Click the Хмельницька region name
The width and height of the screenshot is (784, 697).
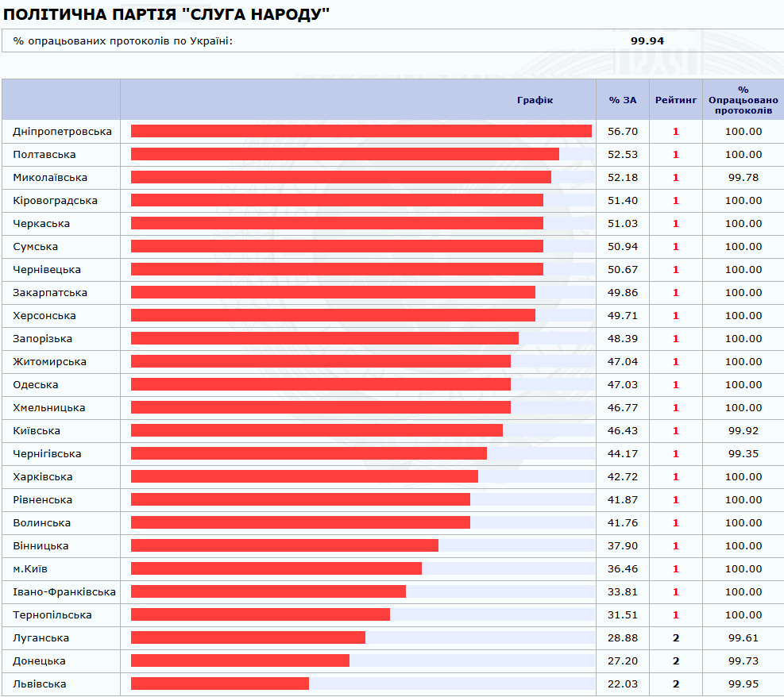49,407
